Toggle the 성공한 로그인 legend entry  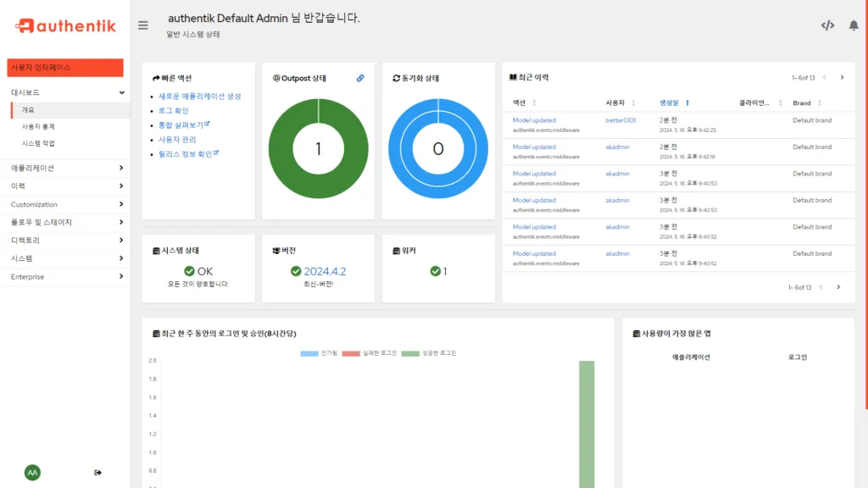coord(429,352)
